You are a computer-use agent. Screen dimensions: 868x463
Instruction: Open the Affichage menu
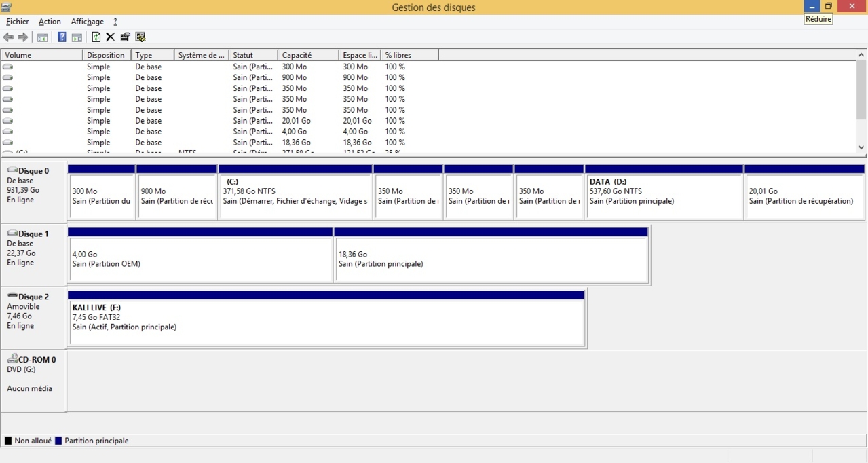point(87,22)
